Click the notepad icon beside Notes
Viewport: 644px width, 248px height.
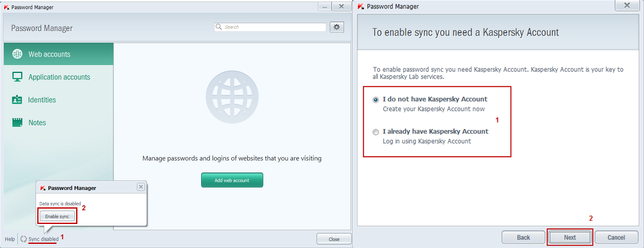click(17, 122)
